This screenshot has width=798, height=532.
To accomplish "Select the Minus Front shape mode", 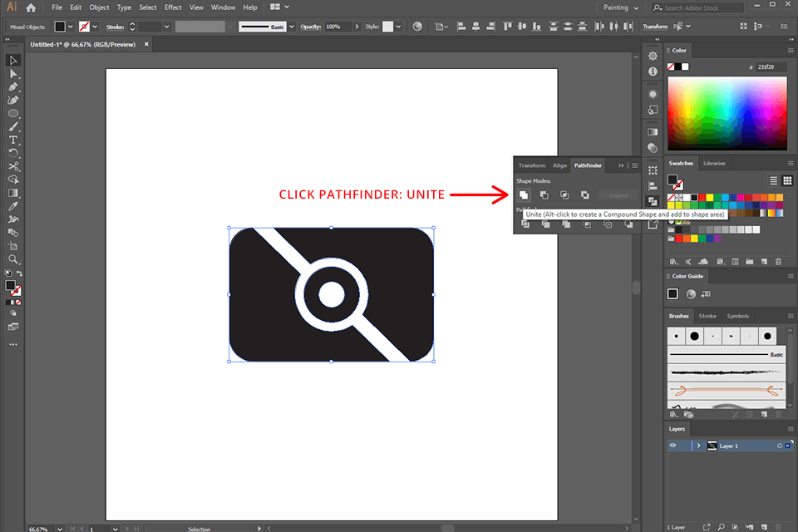I will tap(544, 195).
